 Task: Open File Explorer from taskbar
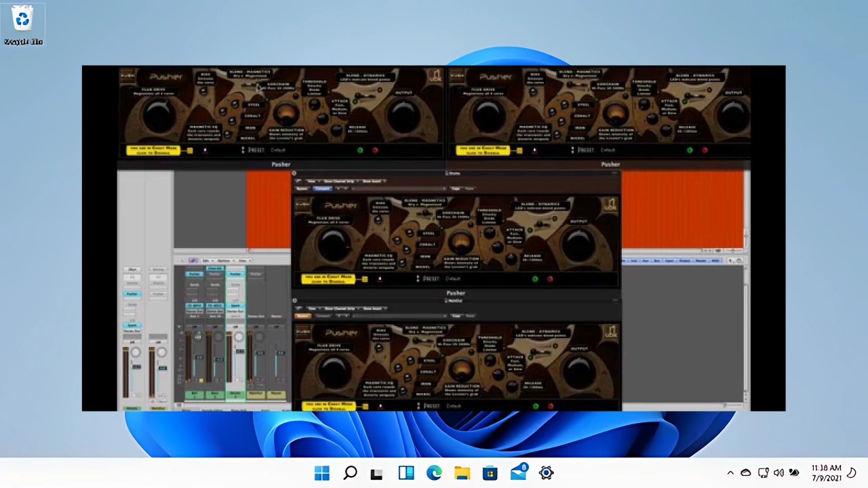click(x=462, y=473)
